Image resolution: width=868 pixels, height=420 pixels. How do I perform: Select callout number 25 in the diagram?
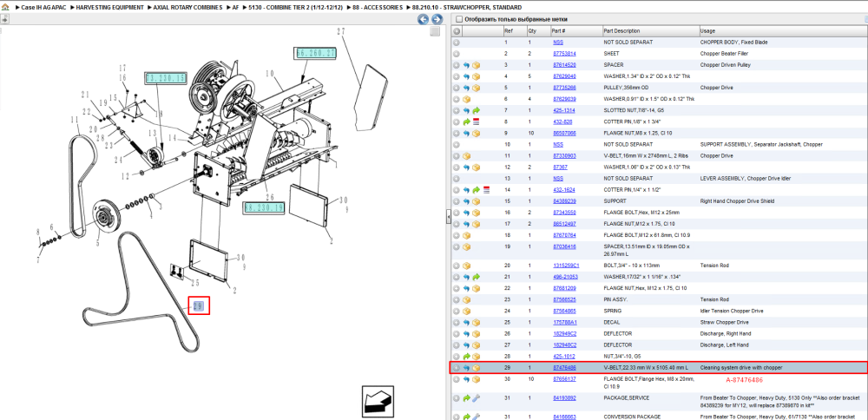point(194,283)
